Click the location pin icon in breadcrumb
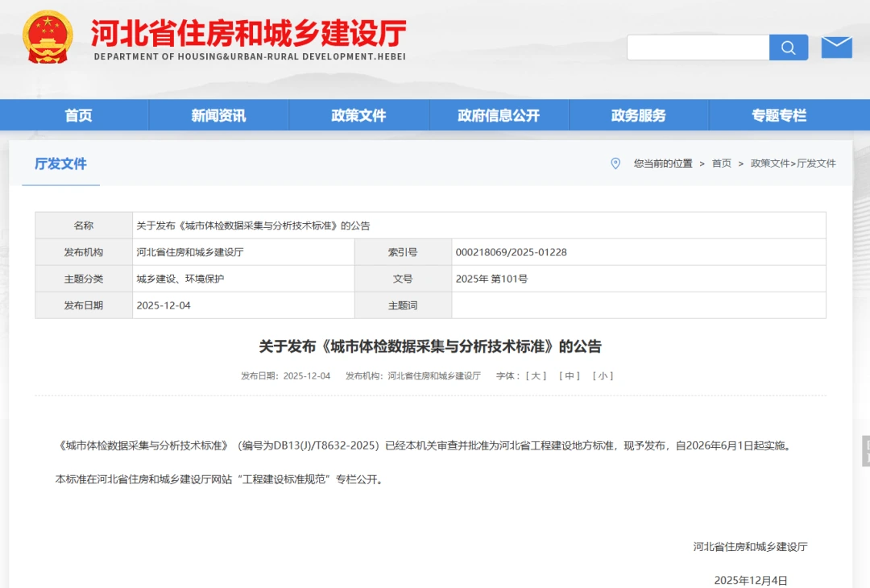This screenshot has height=588, width=870. pyautogui.click(x=615, y=163)
